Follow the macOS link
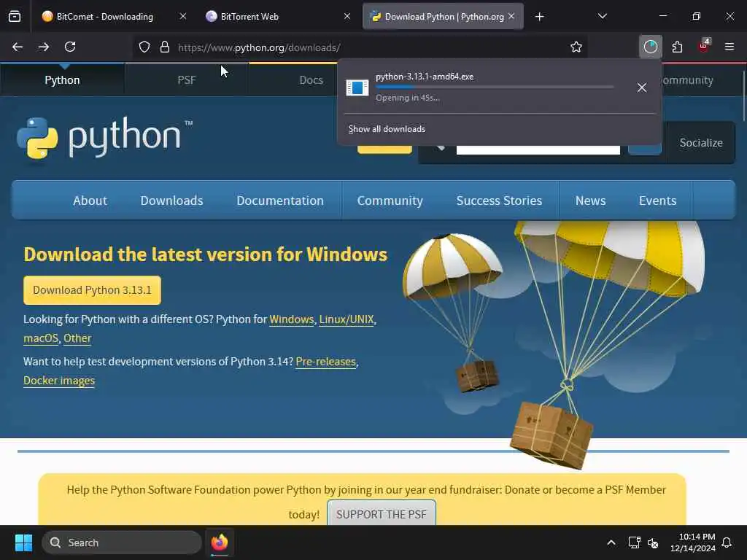 [x=41, y=338]
